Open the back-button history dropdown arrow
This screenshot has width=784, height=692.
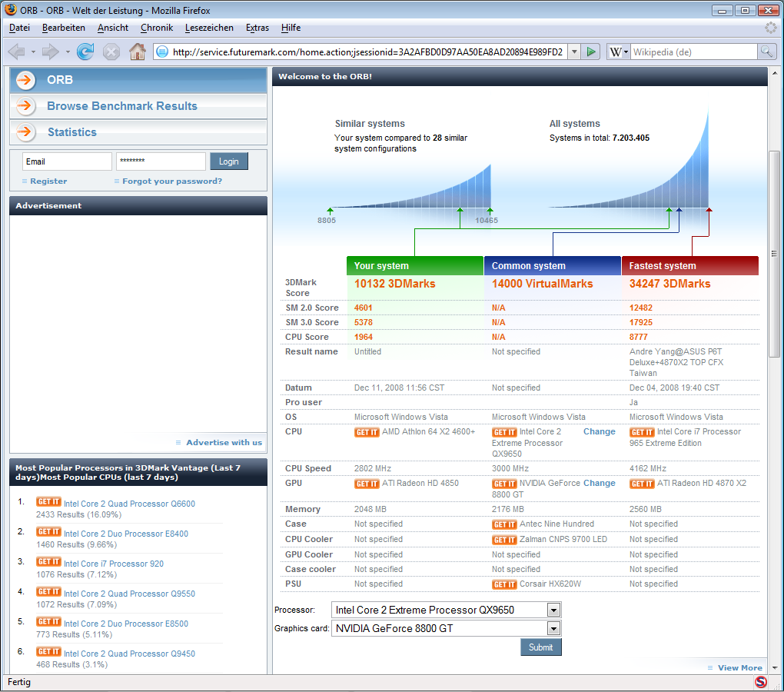pyautogui.click(x=33, y=52)
